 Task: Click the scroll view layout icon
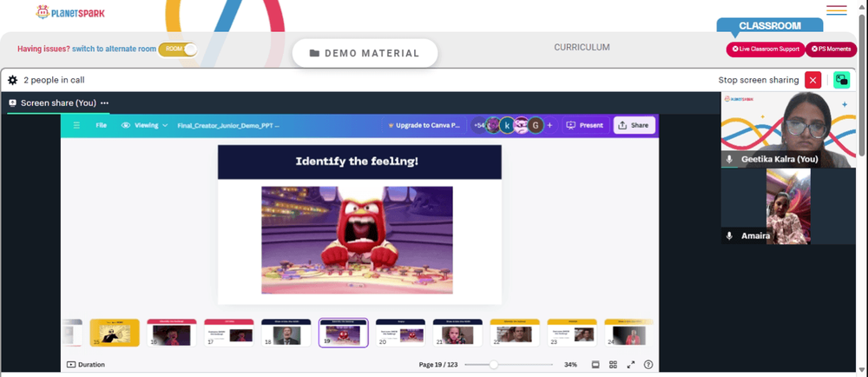pos(595,364)
